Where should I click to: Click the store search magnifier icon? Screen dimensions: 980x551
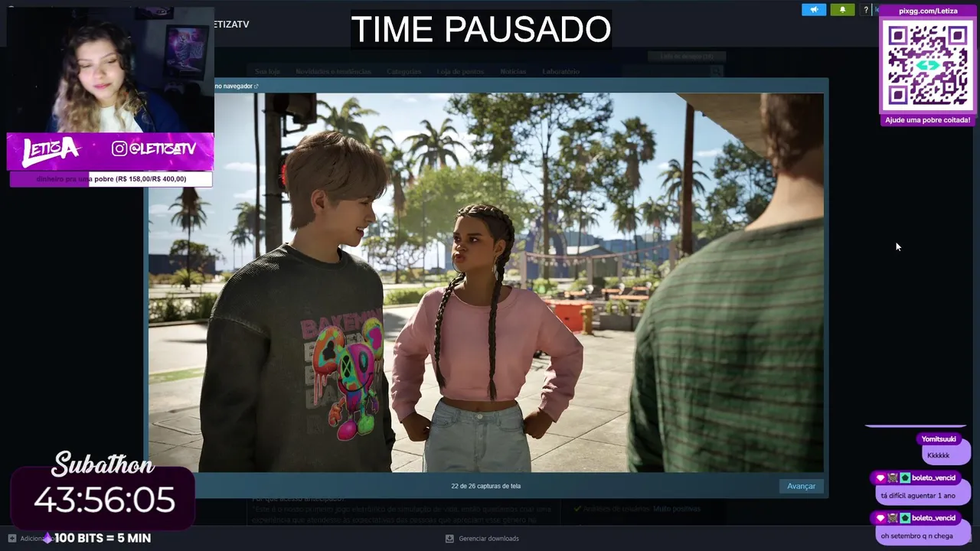tap(716, 71)
